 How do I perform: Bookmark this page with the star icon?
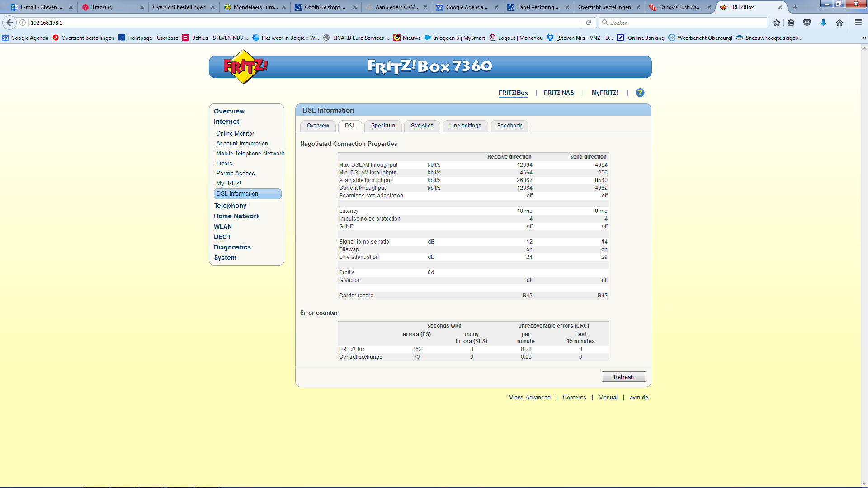click(x=777, y=23)
